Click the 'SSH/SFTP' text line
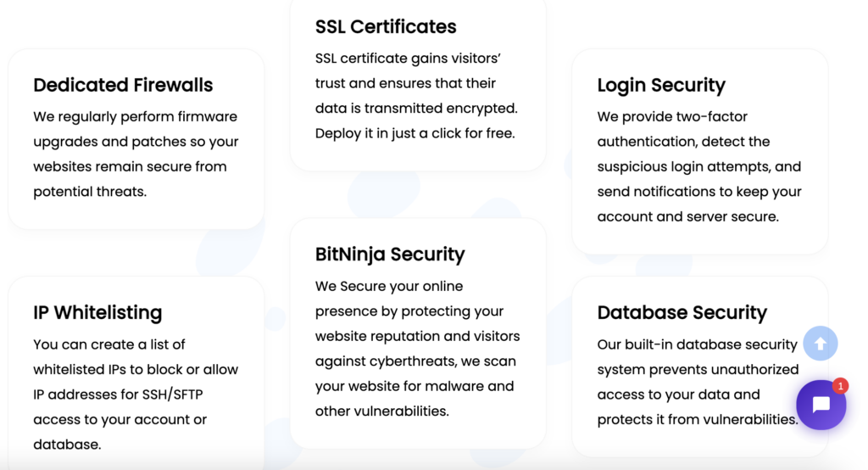The image size is (868, 470). click(x=118, y=394)
